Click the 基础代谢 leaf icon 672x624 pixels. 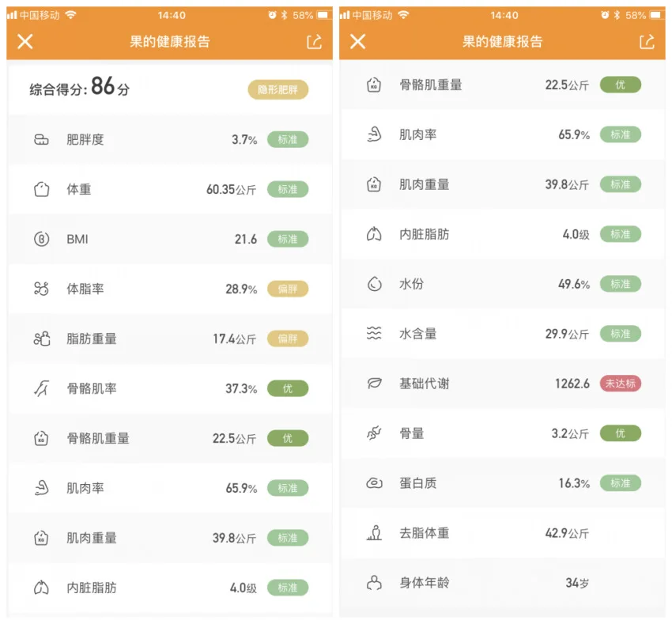coord(374,383)
